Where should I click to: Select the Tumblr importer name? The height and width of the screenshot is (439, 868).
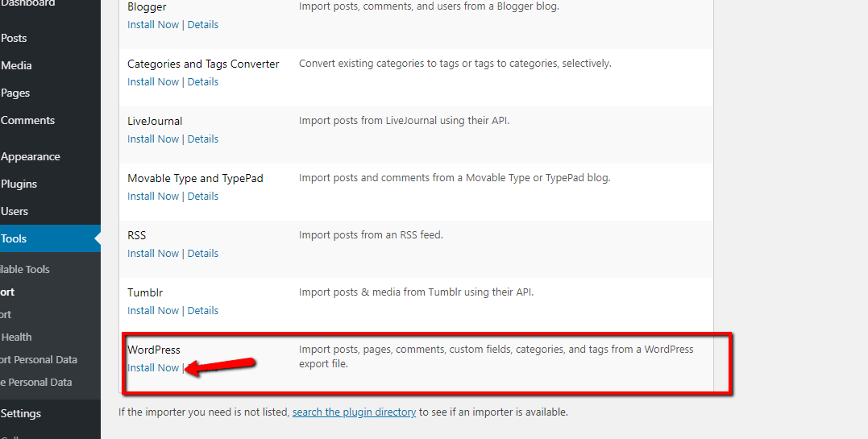[x=145, y=292]
